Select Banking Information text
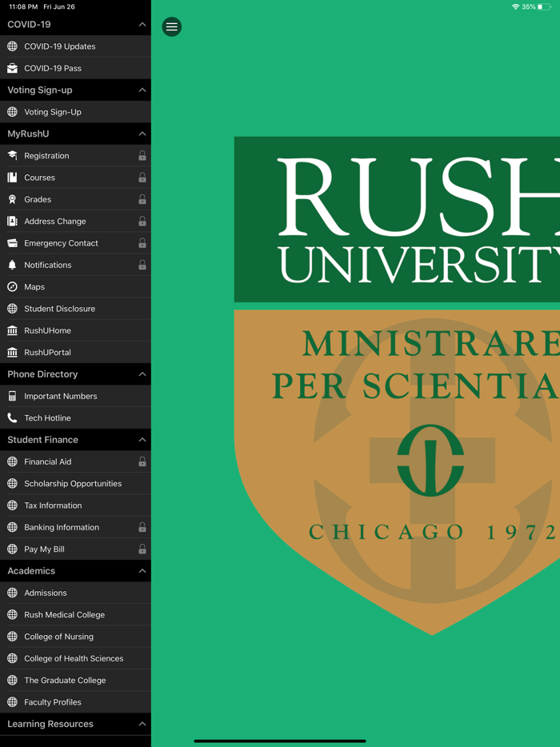Viewport: 560px width, 747px height. (x=62, y=527)
